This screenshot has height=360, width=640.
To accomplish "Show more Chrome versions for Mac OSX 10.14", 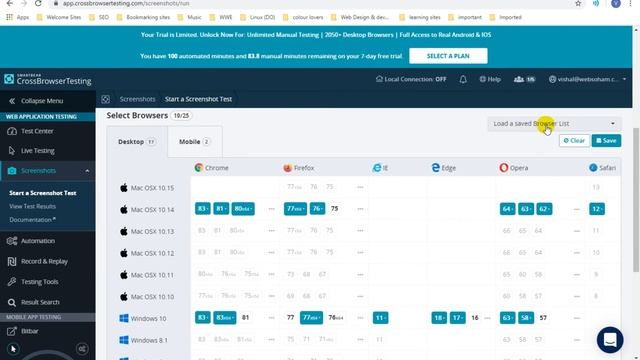I will point(271,209).
